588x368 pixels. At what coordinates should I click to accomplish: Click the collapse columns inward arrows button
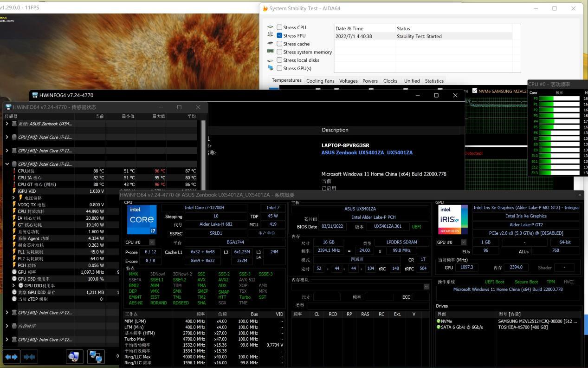29,357
